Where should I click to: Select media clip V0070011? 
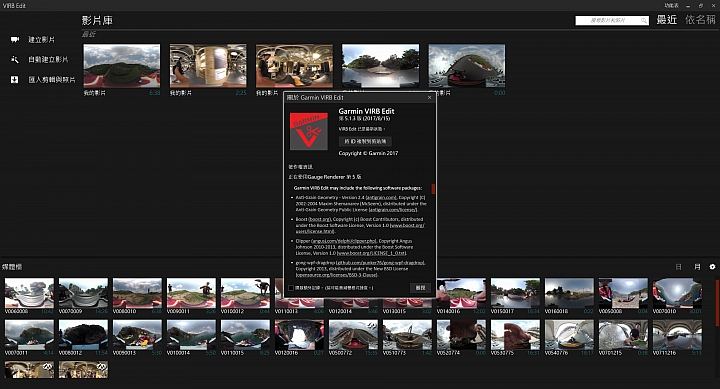[29, 335]
